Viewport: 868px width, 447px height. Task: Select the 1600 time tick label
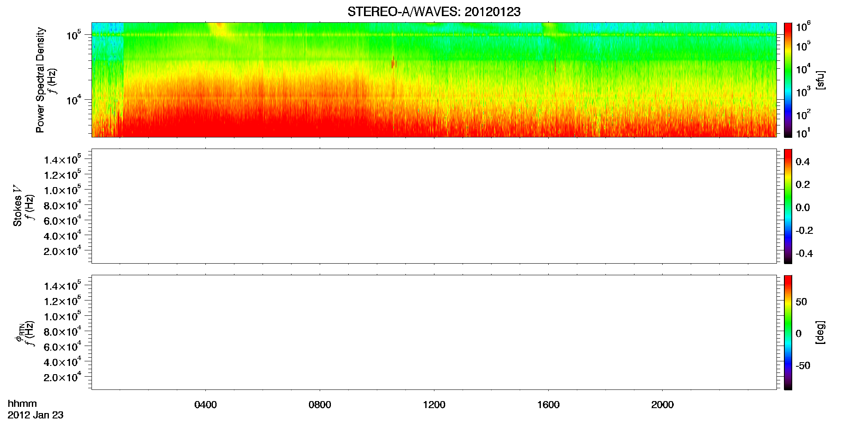click(x=548, y=405)
